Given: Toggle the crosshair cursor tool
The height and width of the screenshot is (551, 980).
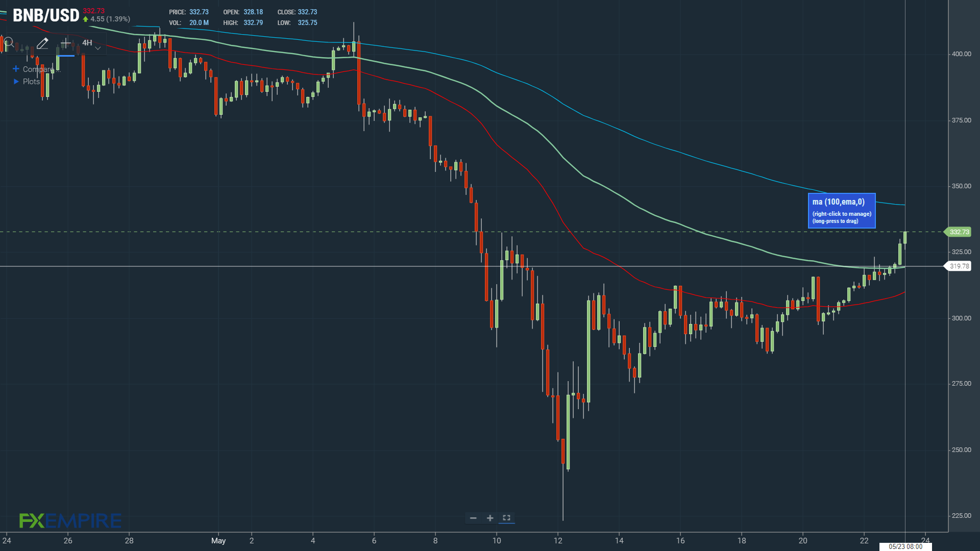Looking at the screenshot, I should pos(65,43).
